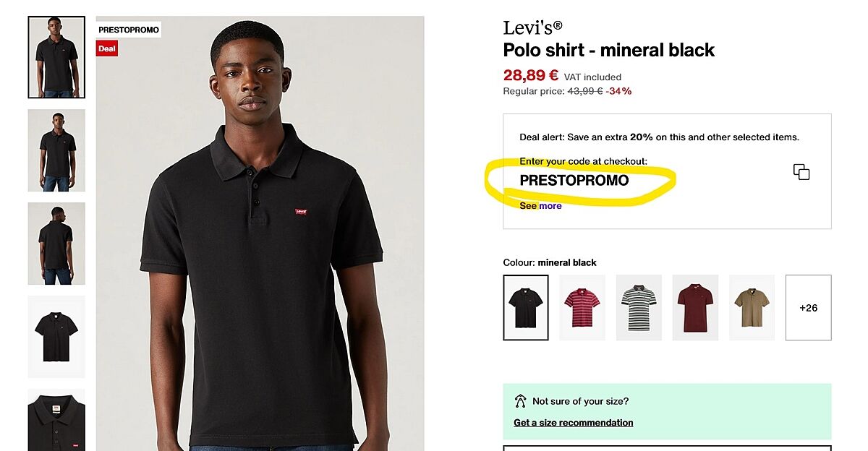Image resolution: width=868 pixels, height=451 pixels.
Task: Click the PRESTOPROMO label on the image
Action: (x=129, y=30)
